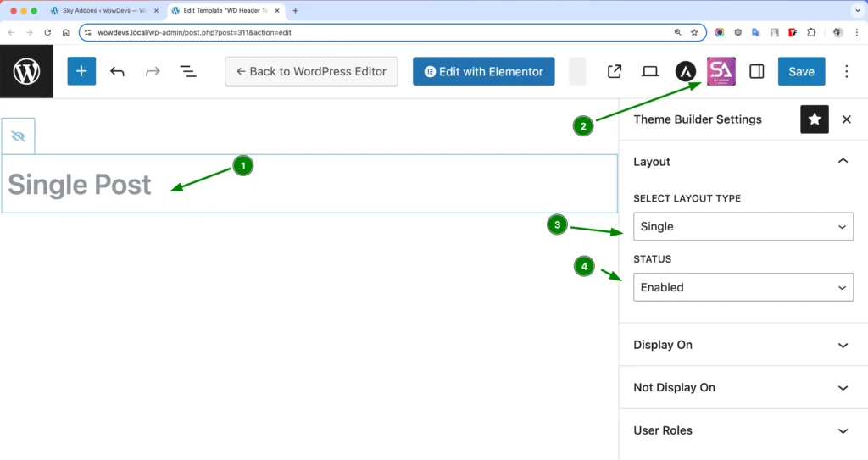
Task: Open preview in new tab icon
Action: [x=615, y=71]
